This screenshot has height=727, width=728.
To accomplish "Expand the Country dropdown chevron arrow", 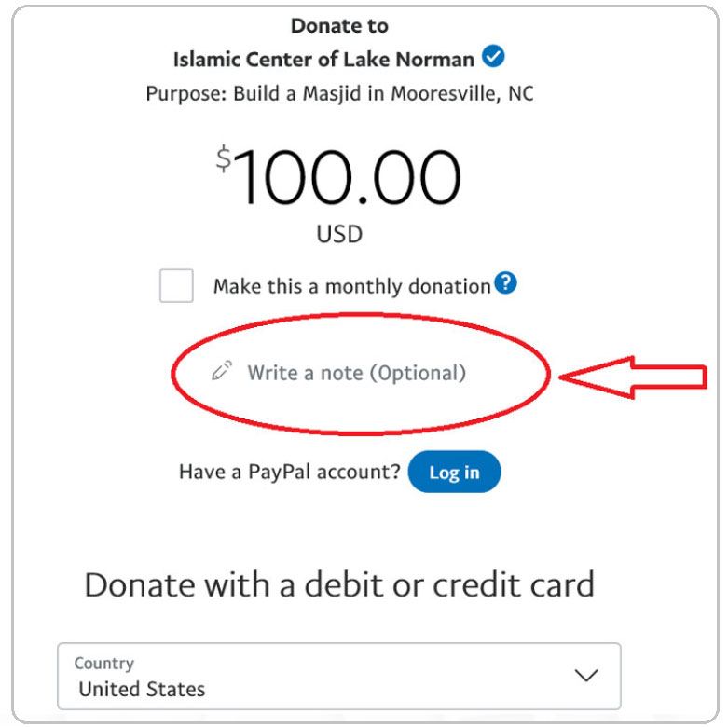I will [x=585, y=676].
